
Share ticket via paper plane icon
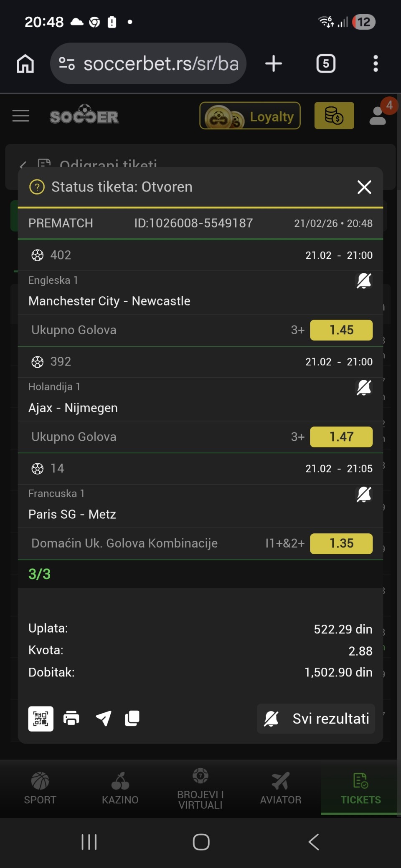click(x=103, y=718)
